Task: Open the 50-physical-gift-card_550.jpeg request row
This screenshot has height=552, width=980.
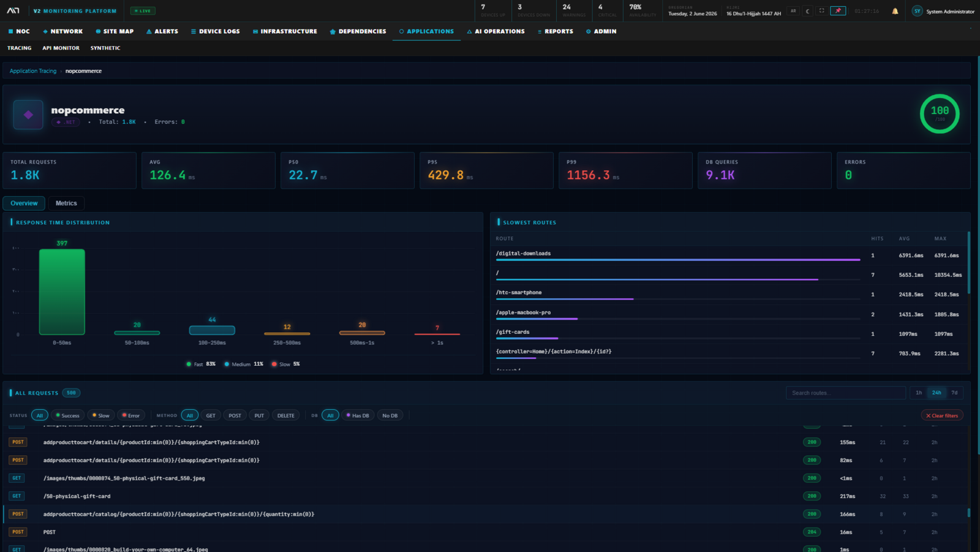Action: (486, 478)
